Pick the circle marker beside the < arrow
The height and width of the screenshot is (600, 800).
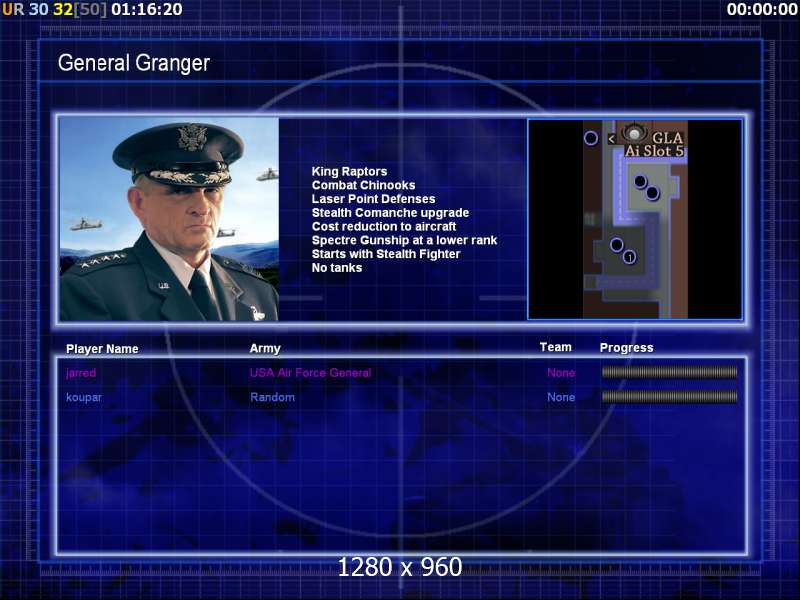591,138
